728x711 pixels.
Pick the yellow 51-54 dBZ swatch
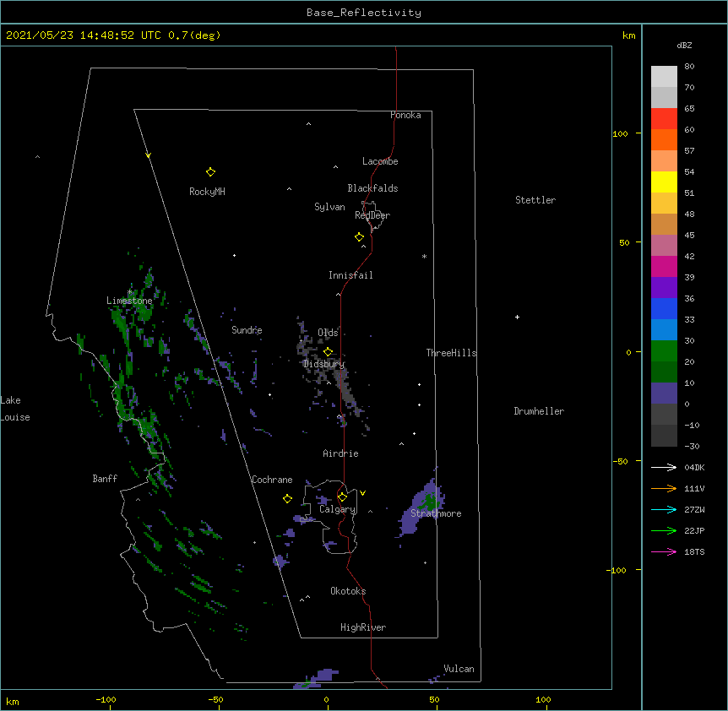(x=664, y=182)
